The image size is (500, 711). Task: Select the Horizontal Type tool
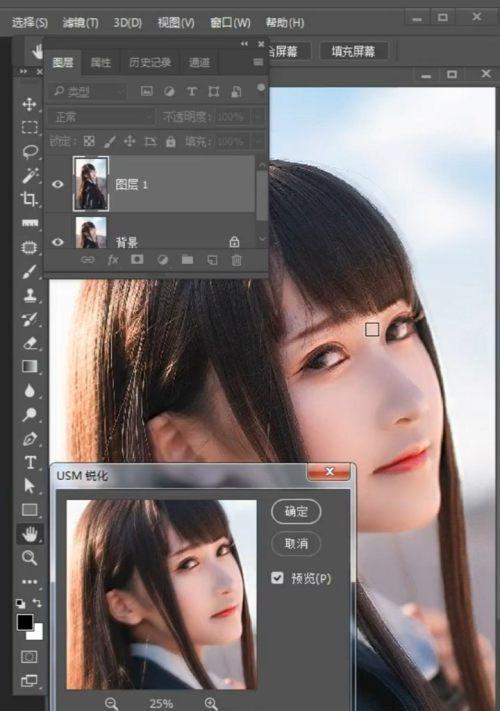[x=30, y=462]
